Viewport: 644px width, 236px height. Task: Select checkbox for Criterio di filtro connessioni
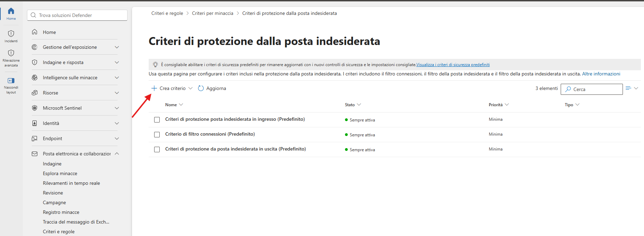[157, 135]
